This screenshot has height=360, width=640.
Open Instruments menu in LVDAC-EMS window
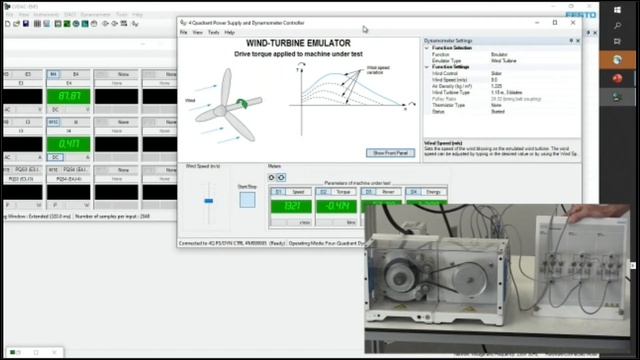click(x=46, y=15)
